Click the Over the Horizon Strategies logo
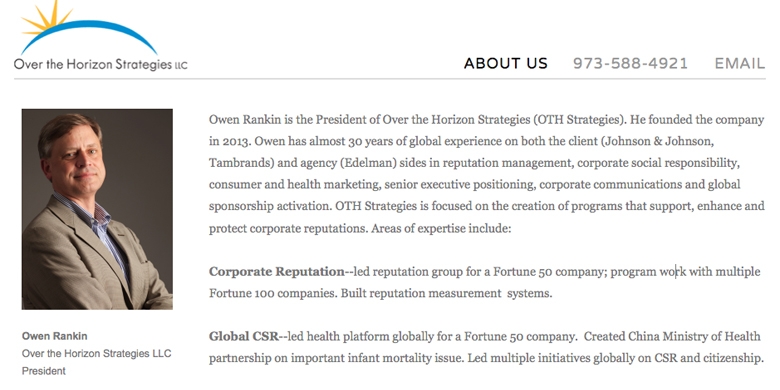The image size is (780, 390). tap(100, 36)
